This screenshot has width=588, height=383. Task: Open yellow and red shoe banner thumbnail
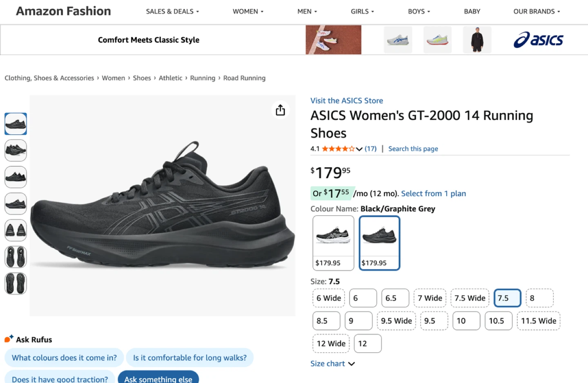437,40
